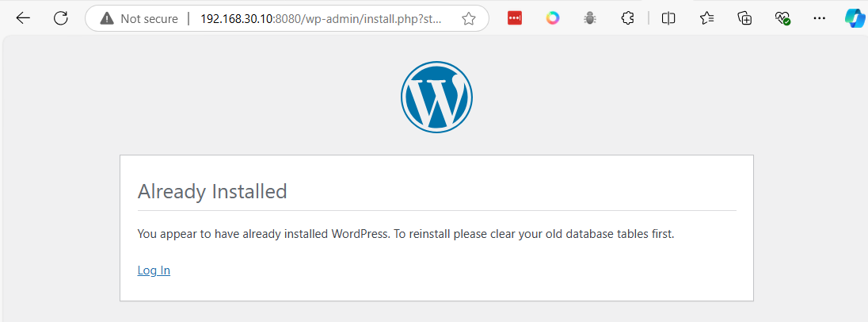Launch the Copilot sidebar
The width and height of the screenshot is (868, 322).
(x=854, y=18)
